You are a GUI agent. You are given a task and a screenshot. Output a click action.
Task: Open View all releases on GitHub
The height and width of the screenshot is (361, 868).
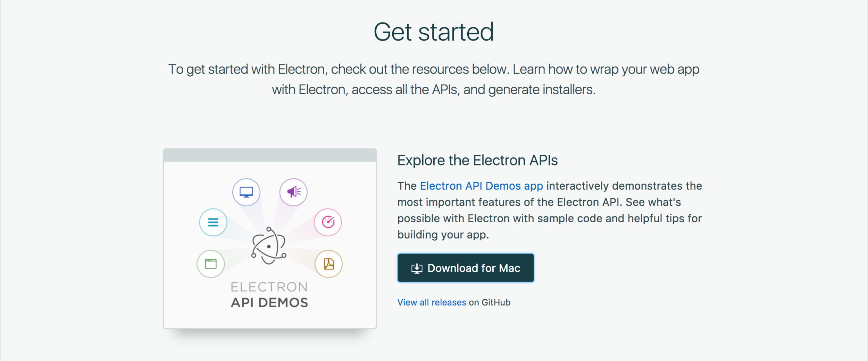tap(432, 302)
